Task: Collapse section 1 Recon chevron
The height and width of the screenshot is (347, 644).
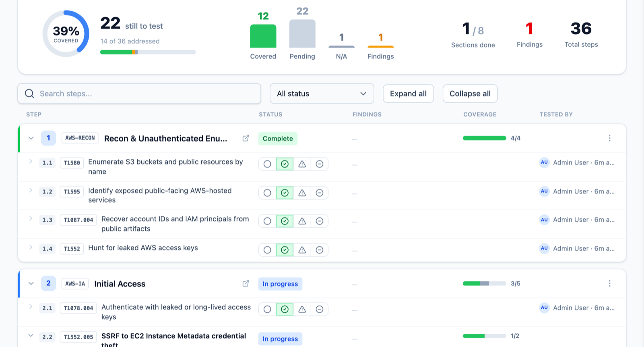Action: pos(31,138)
